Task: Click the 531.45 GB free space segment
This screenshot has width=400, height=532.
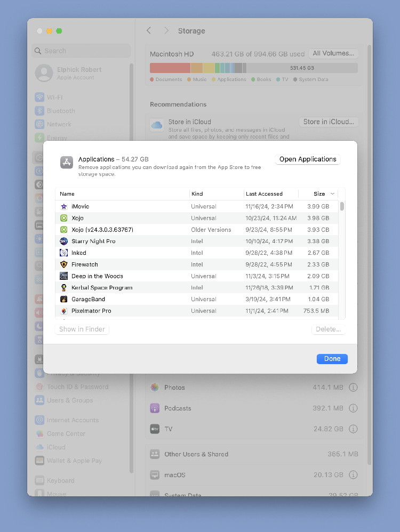Action: (302, 68)
